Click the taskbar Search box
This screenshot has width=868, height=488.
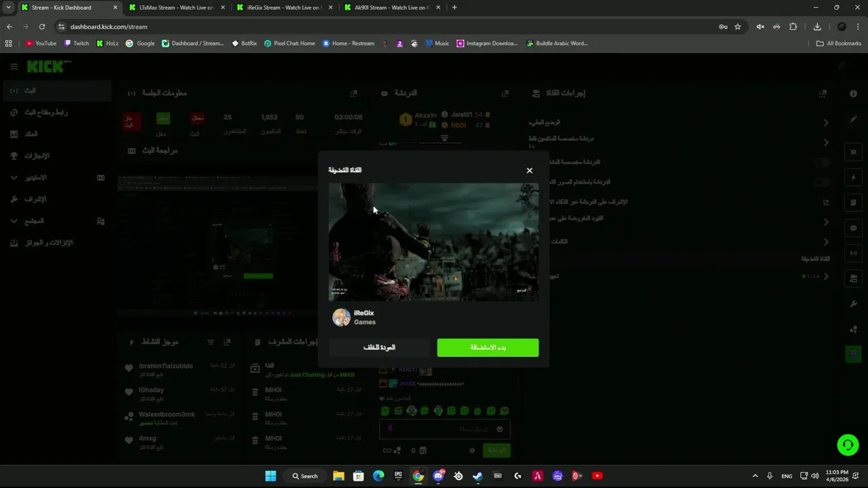[x=304, y=476]
